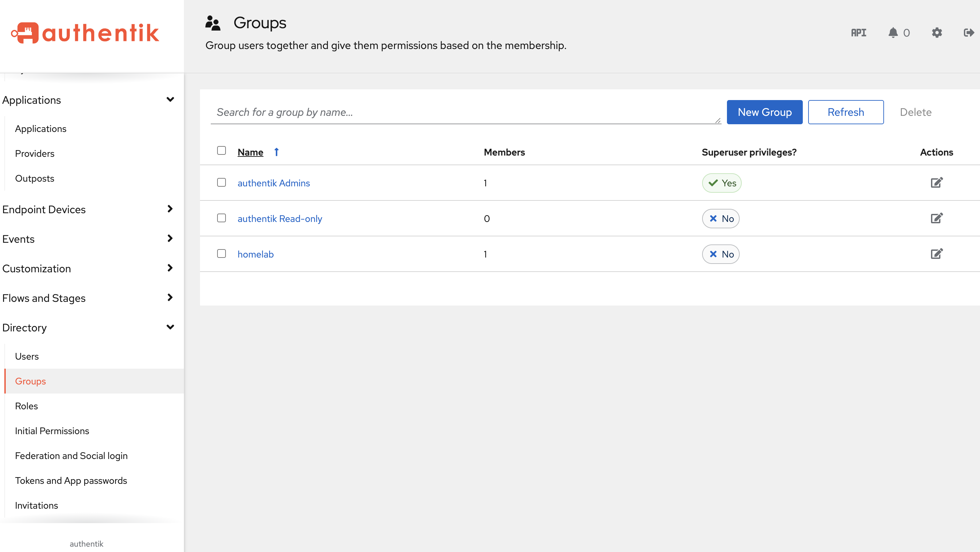
Task: Click the sign out icon
Action: pyautogui.click(x=969, y=33)
